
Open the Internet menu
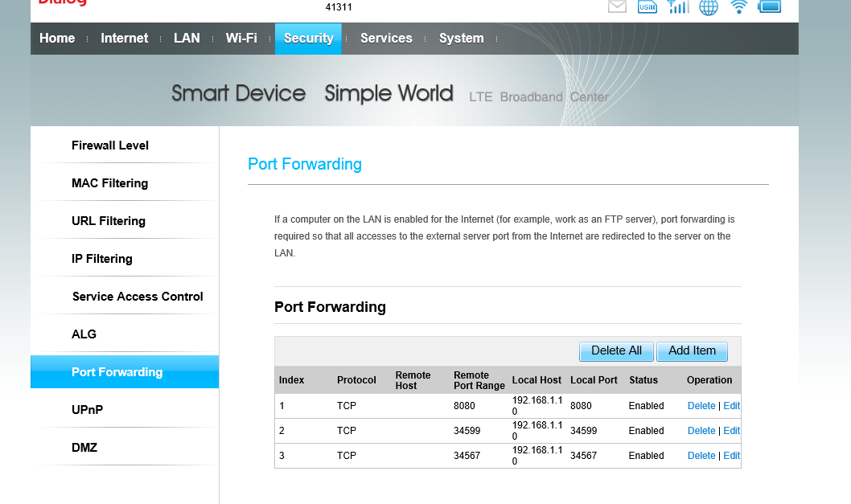click(124, 38)
